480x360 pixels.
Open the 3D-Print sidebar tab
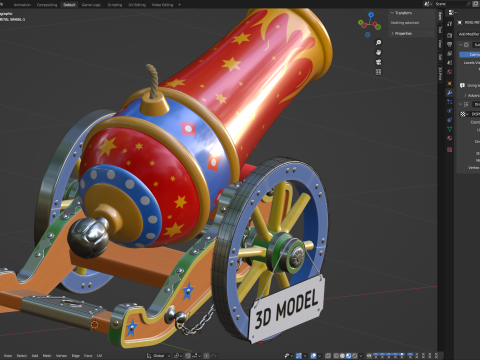[440, 73]
